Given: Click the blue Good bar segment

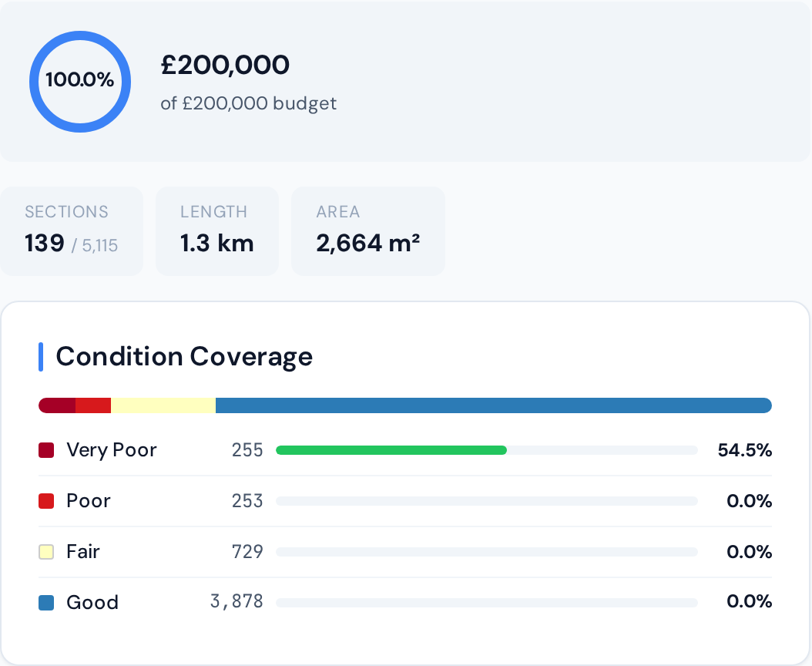Looking at the screenshot, I should point(494,405).
